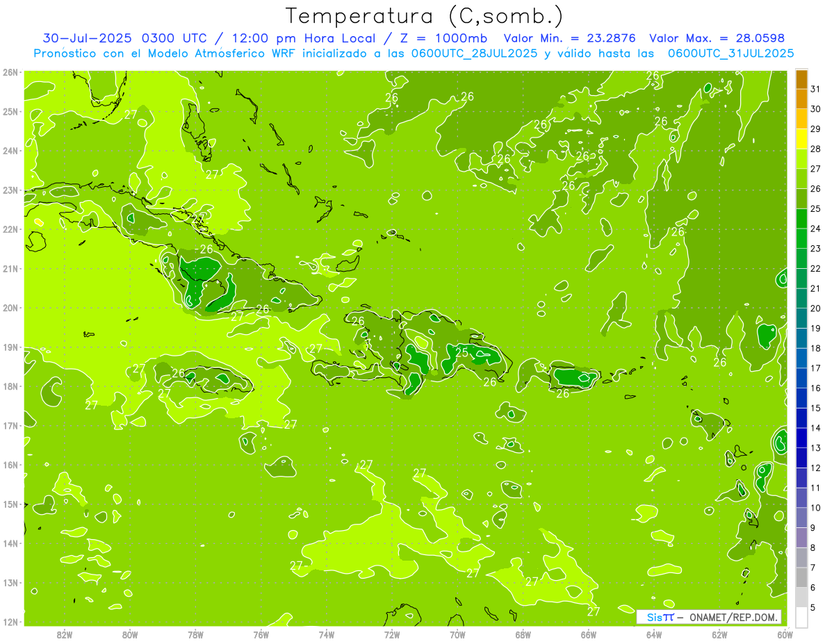
Task: Click the '29' label on the color scale
Action: [x=815, y=129]
